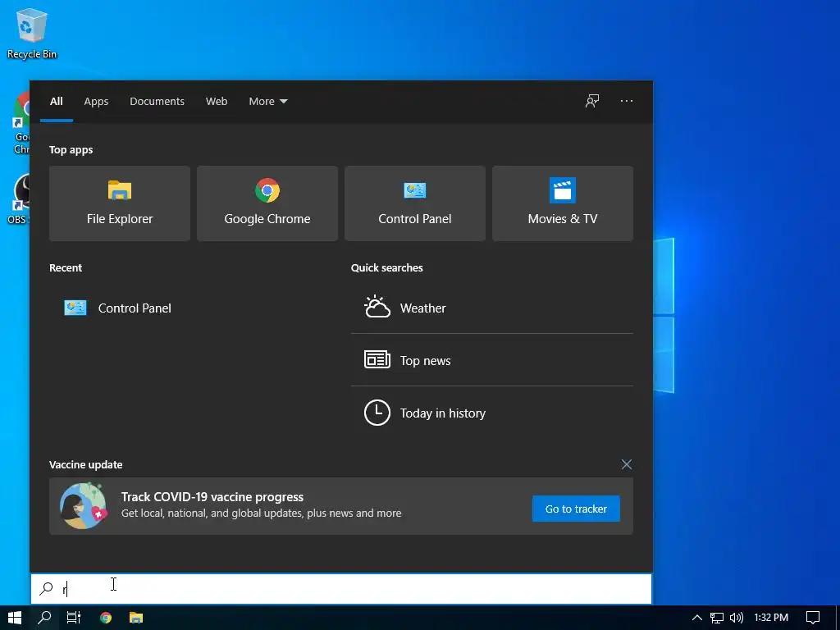
Task: Switch to the Documents tab
Action: click(x=157, y=101)
